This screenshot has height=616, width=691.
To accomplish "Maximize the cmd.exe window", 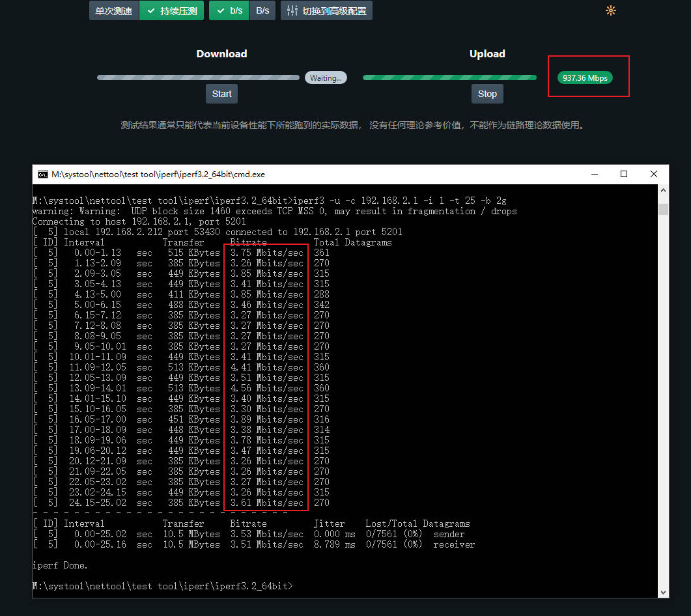I will (623, 174).
